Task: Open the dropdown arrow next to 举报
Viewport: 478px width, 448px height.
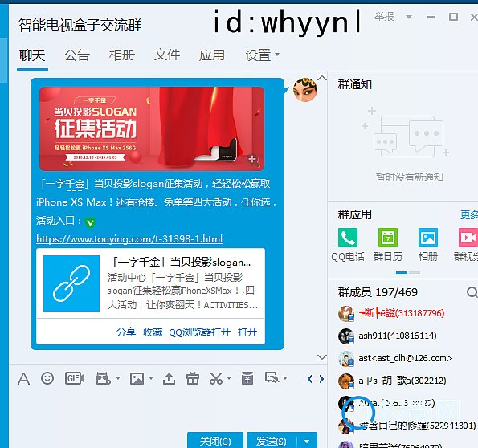Action: [409, 17]
